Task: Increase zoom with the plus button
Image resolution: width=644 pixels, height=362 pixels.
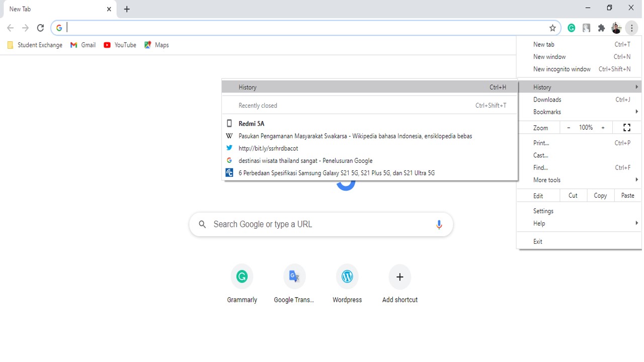Action: tap(603, 128)
